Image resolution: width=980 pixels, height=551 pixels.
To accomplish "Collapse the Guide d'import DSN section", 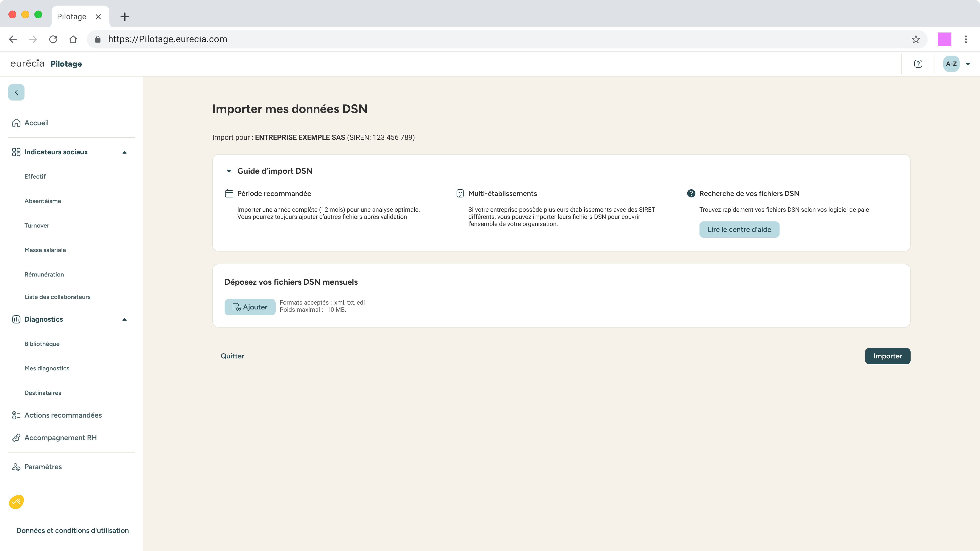I will pos(229,171).
